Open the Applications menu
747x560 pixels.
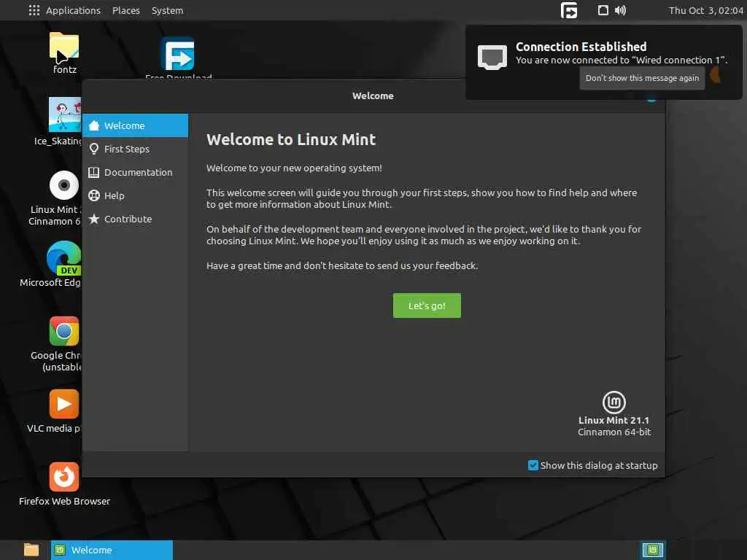(73, 10)
